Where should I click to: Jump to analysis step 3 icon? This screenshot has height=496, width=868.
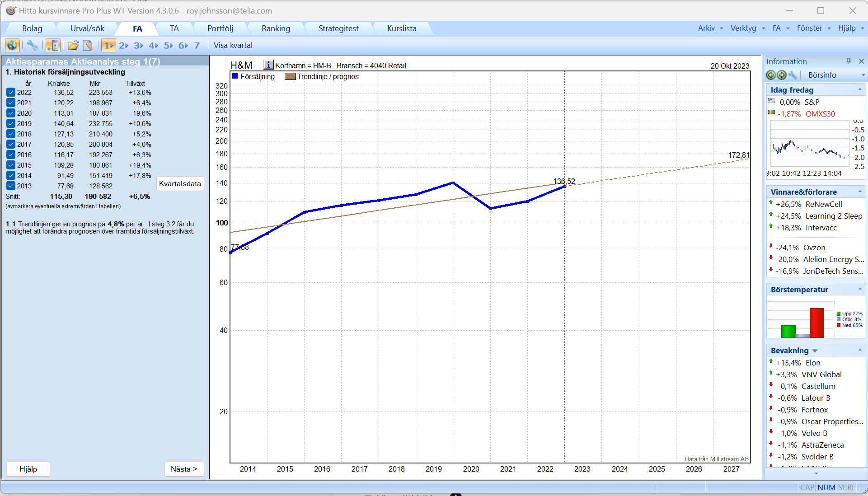[138, 45]
